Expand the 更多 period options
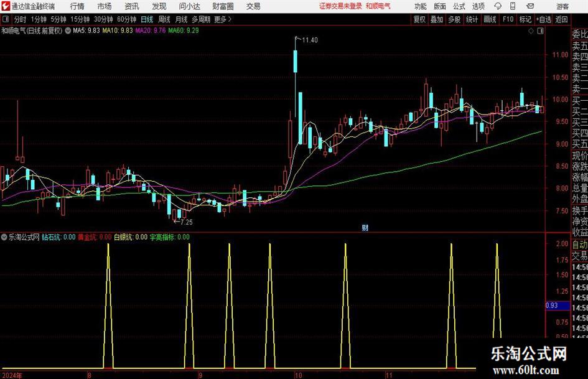This screenshot has width=588, height=379. tap(223, 19)
